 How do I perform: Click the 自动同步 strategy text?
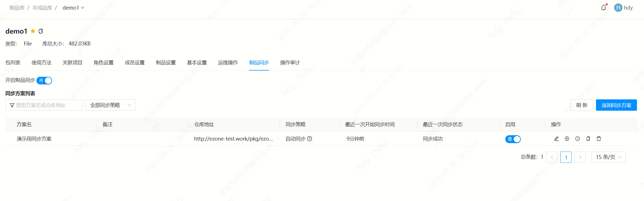click(296, 139)
